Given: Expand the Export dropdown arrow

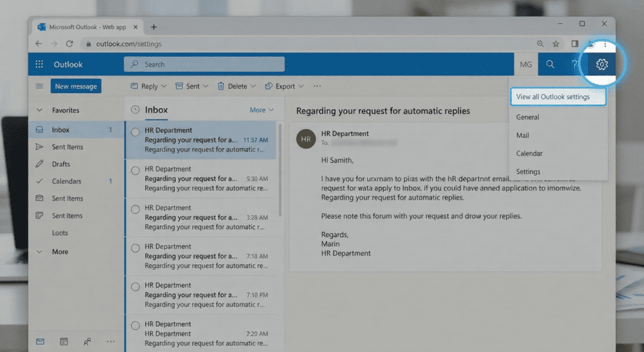Looking at the screenshot, I should [301, 86].
